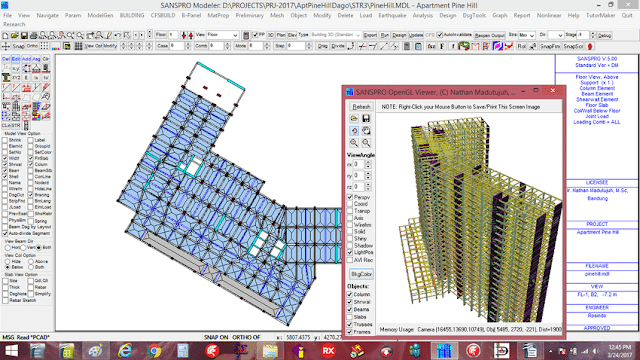The width and height of the screenshot is (640, 360).
Task: Click the Del edit mode button
Action: pyautogui.click(x=6, y=59)
